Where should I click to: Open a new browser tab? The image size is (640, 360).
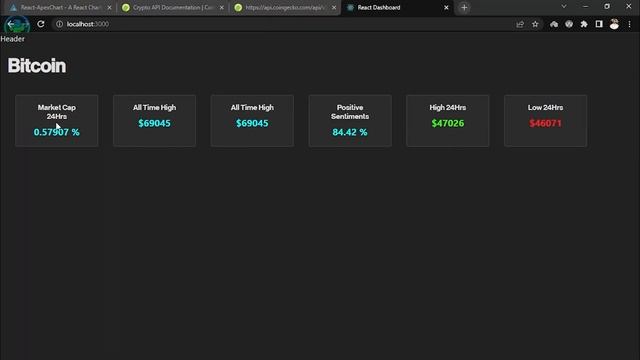click(464, 7)
